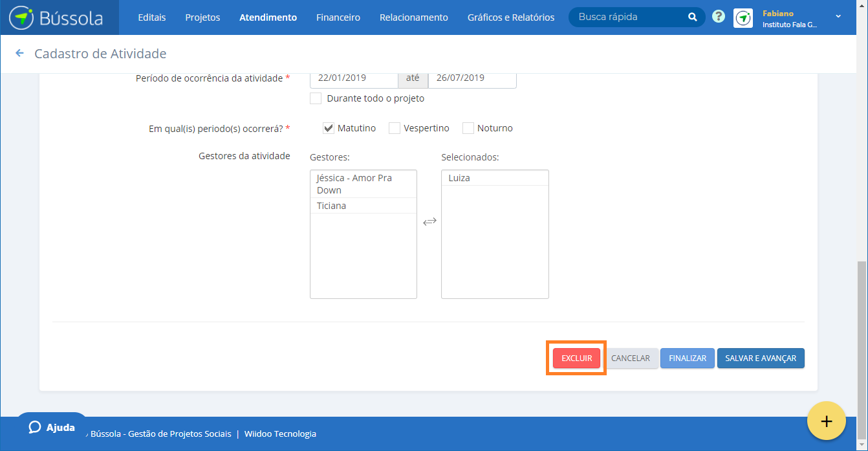The image size is (868, 451).
Task: Click the yellow plus floating button
Action: [x=827, y=421]
